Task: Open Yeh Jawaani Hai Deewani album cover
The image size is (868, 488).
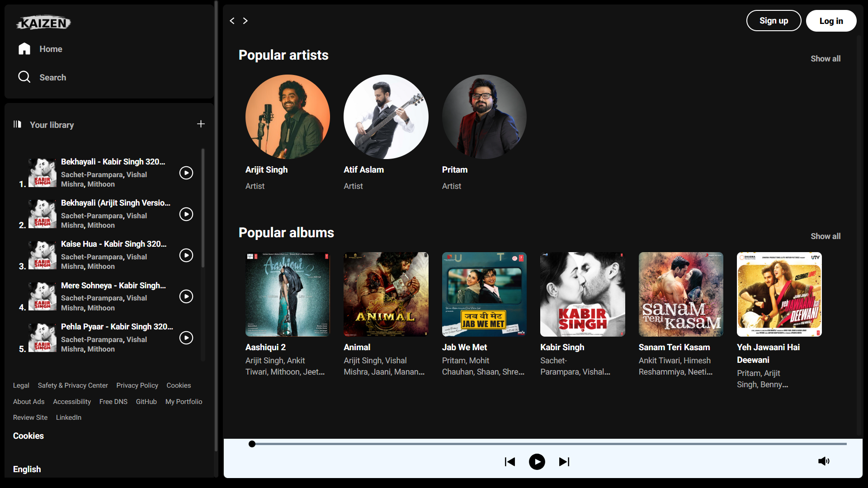Action: tap(779, 294)
